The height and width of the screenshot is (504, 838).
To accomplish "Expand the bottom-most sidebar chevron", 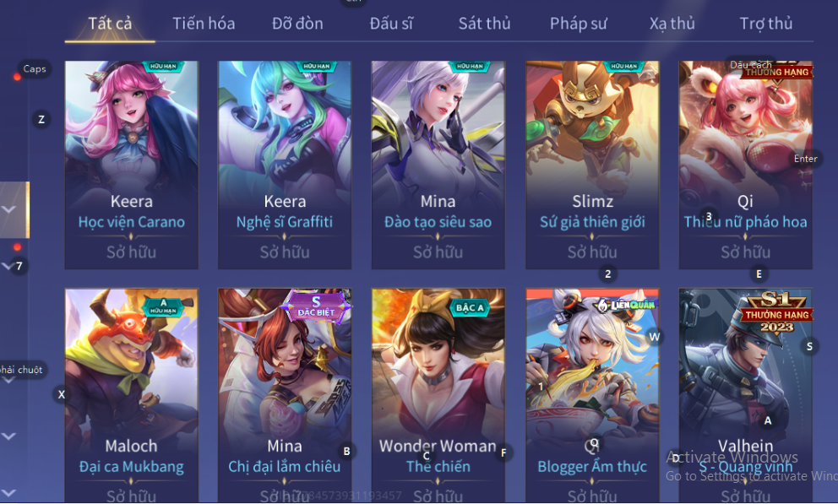I will pyautogui.click(x=8, y=492).
